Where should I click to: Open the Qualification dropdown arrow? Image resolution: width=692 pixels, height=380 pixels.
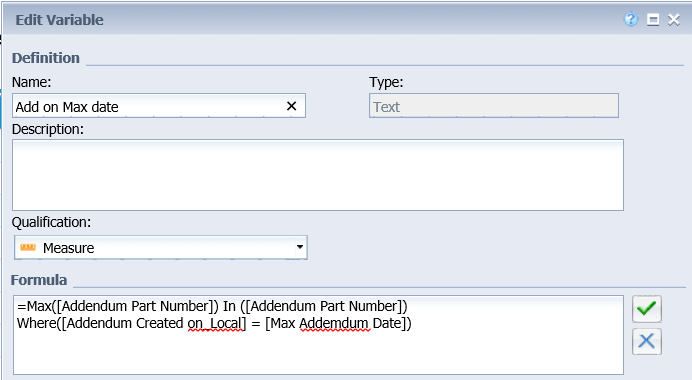(300, 247)
